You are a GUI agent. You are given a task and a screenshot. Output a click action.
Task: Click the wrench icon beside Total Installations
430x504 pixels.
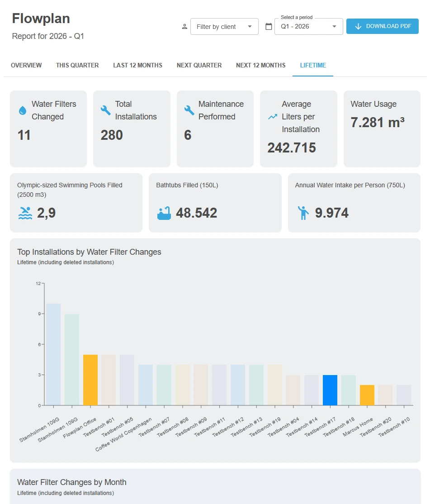click(106, 110)
